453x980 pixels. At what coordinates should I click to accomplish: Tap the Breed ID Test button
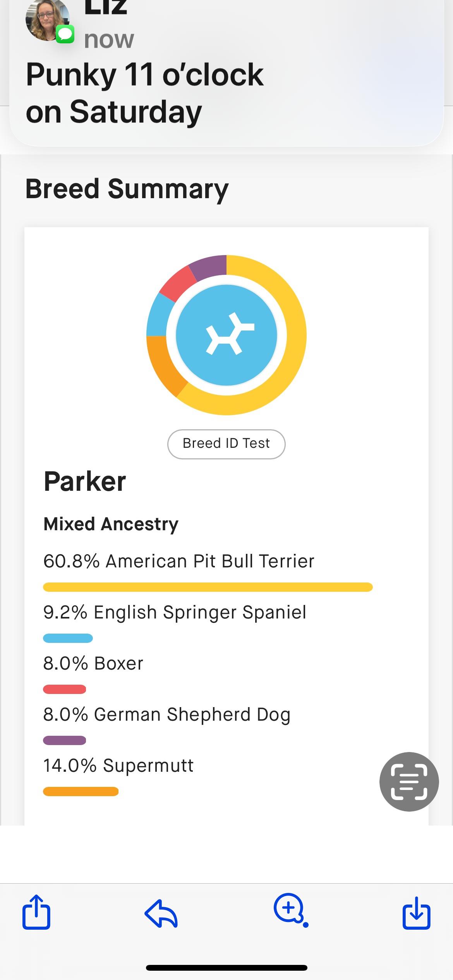pyautogui.click(x=226, y=444)
